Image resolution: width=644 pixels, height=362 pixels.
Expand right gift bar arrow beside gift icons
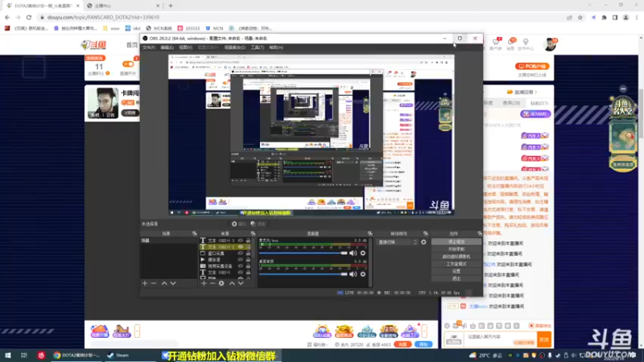(424, 331)
